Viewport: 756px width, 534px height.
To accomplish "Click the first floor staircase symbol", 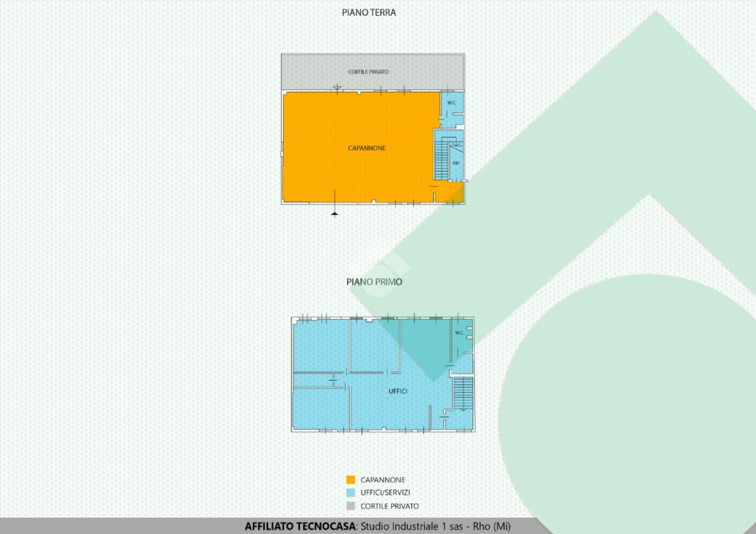I will click(463, 393).
